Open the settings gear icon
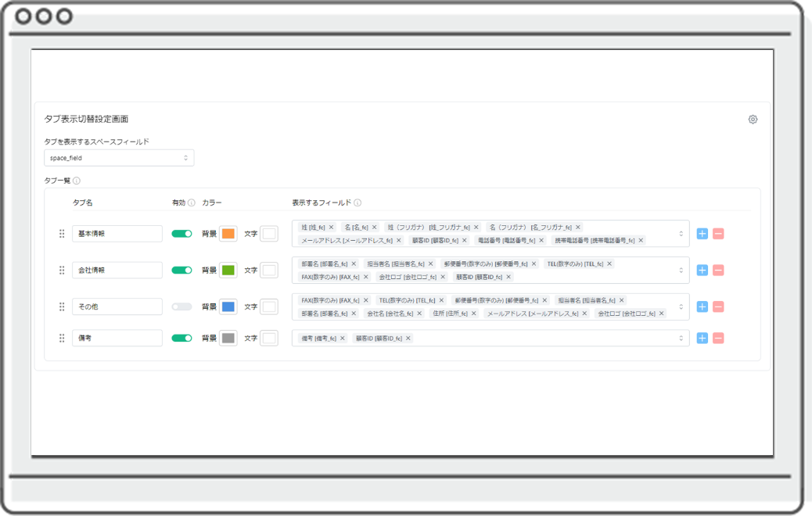 753,120
